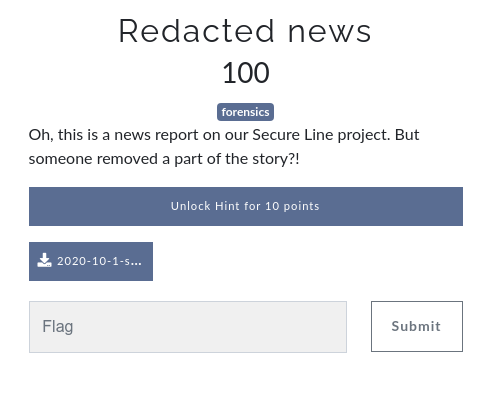Click the 'Submit' label text
This screenshot has width=491, height=396.
click(x=416, y=326)
